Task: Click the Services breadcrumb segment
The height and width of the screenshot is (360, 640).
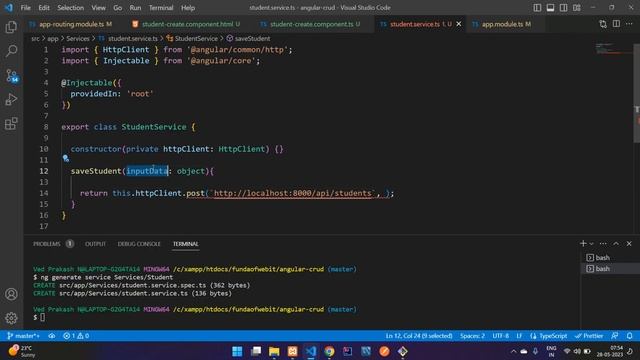Action: (78, 38)
